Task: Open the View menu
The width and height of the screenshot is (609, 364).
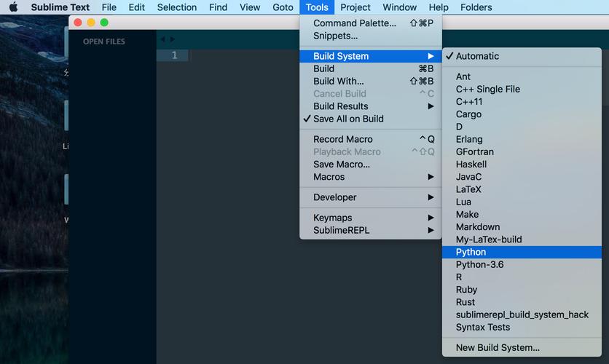Action: (x=250, y=7)
